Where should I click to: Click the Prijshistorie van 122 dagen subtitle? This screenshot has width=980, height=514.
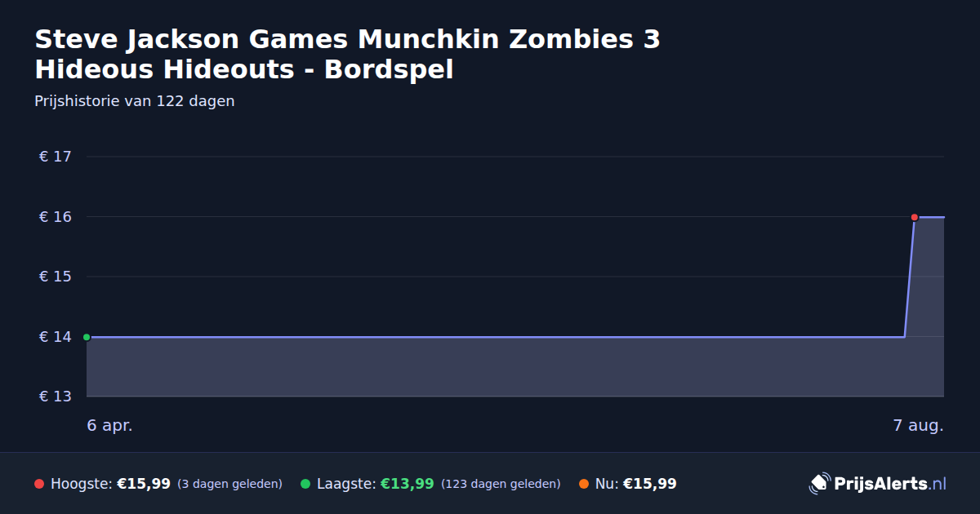click(x=135, y=102)
